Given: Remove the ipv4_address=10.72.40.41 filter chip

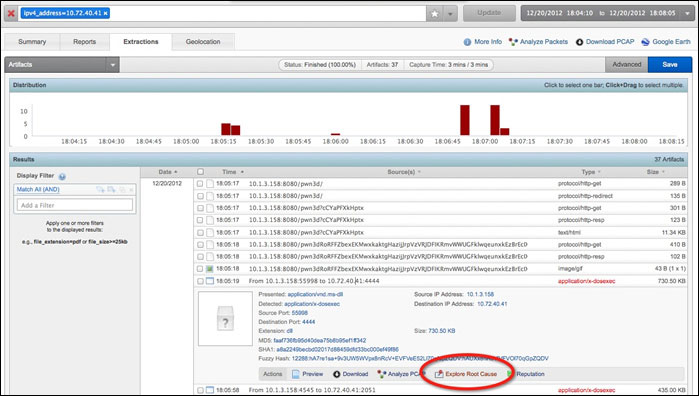Looking at the screenshot, I should coord(106,13).
